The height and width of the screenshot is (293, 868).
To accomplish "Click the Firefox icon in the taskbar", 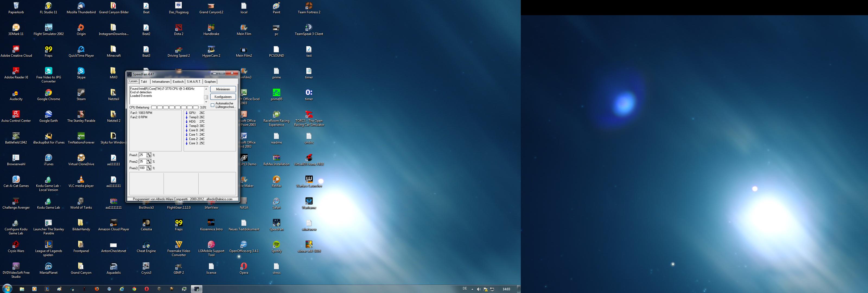I will click(97, 289).
